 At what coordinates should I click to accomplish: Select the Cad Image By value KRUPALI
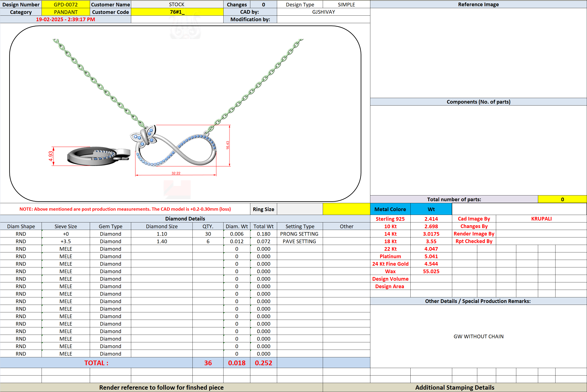tap(542, 219)
